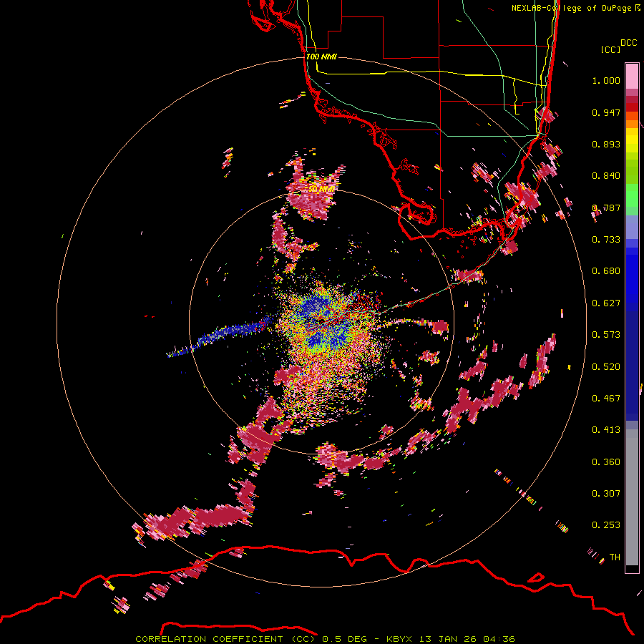The width and height of the screenshot is (644, 644).
Task: Select the 1.000 legend value
Action: 606,80
